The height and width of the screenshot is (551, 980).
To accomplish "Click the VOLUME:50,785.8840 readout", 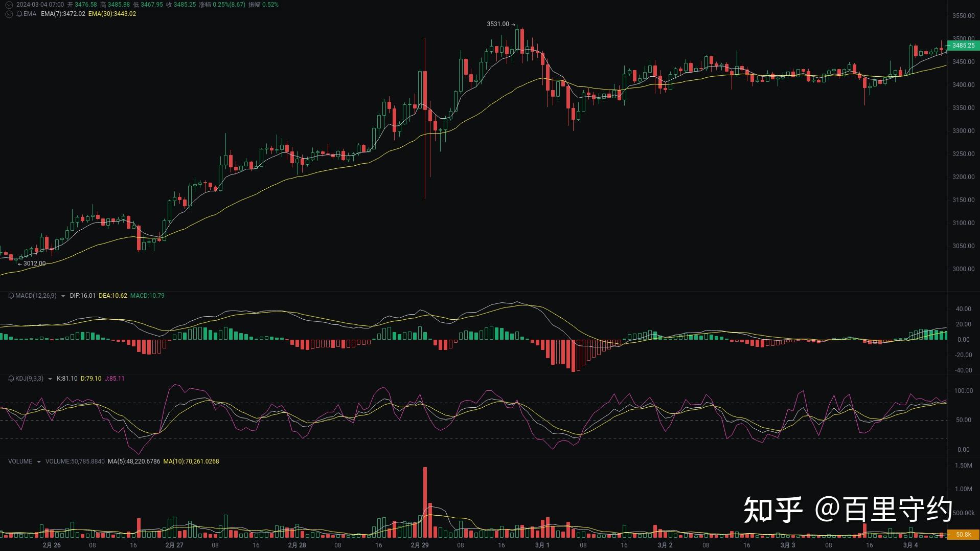I will tap(75, 461).
